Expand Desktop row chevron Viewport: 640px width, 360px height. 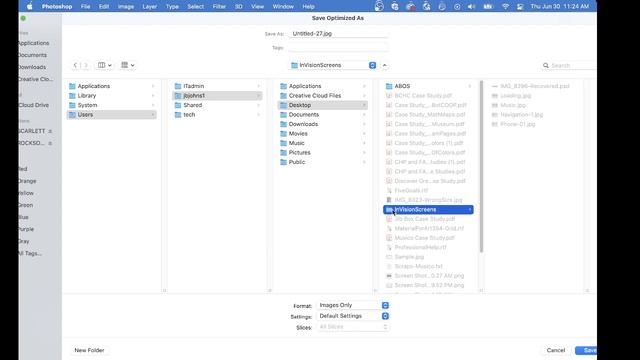[364, 105]
